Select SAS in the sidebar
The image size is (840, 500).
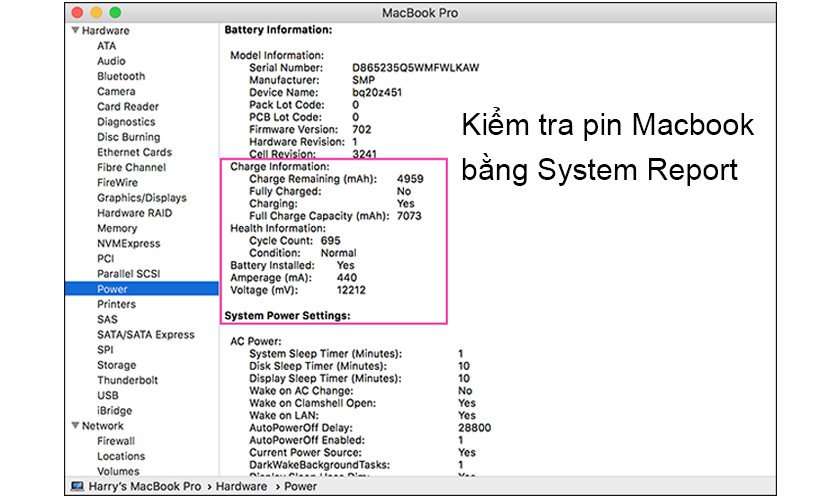click(107, 319)
